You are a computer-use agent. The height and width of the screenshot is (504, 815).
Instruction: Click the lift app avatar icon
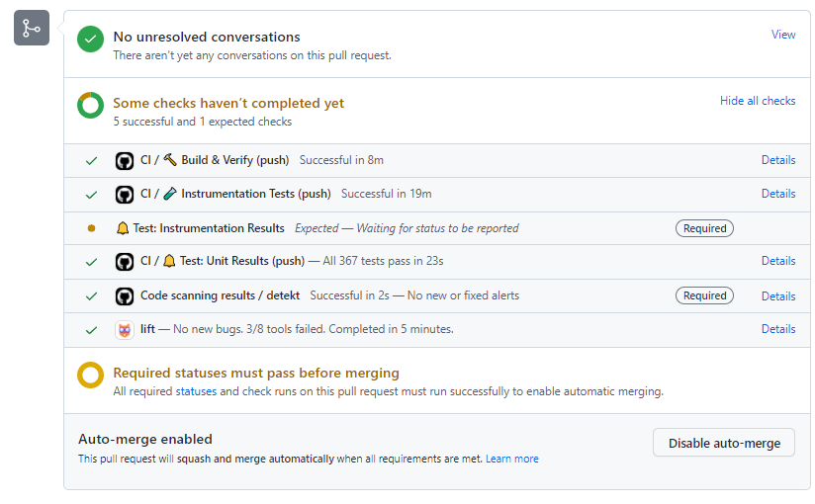pos(125,330)
